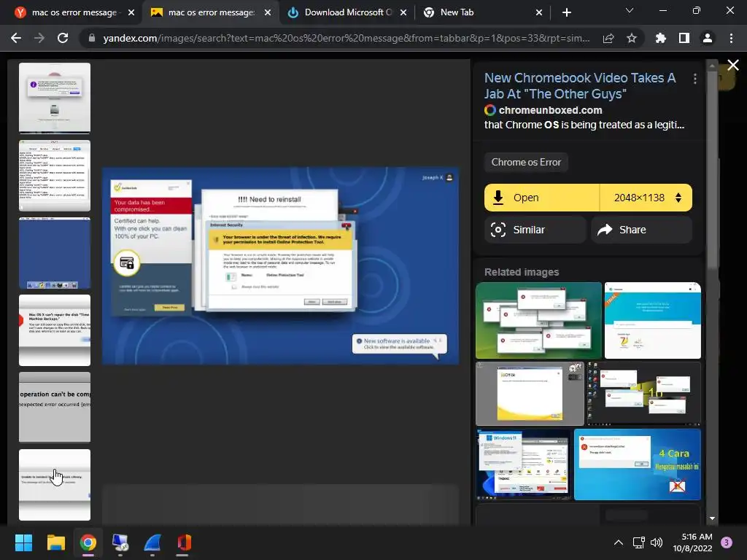Viewport: 747px width, 560px height.
Task: Open the browser side panel
Action: click(x=684, y=38)
